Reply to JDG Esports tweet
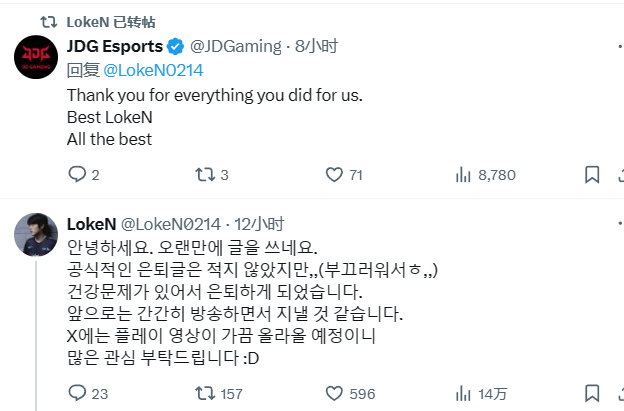Image resolution: width=624 pixels, height=411 pixels. [77, 175]
